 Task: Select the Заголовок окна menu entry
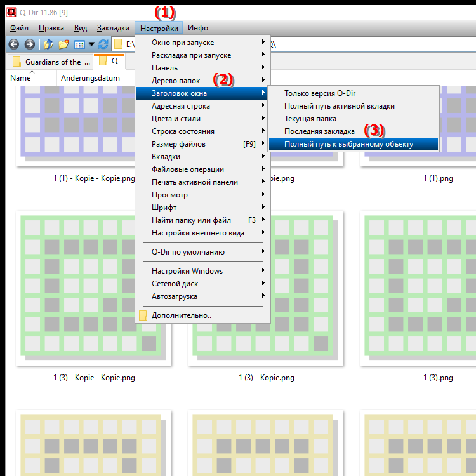point(202,93)
